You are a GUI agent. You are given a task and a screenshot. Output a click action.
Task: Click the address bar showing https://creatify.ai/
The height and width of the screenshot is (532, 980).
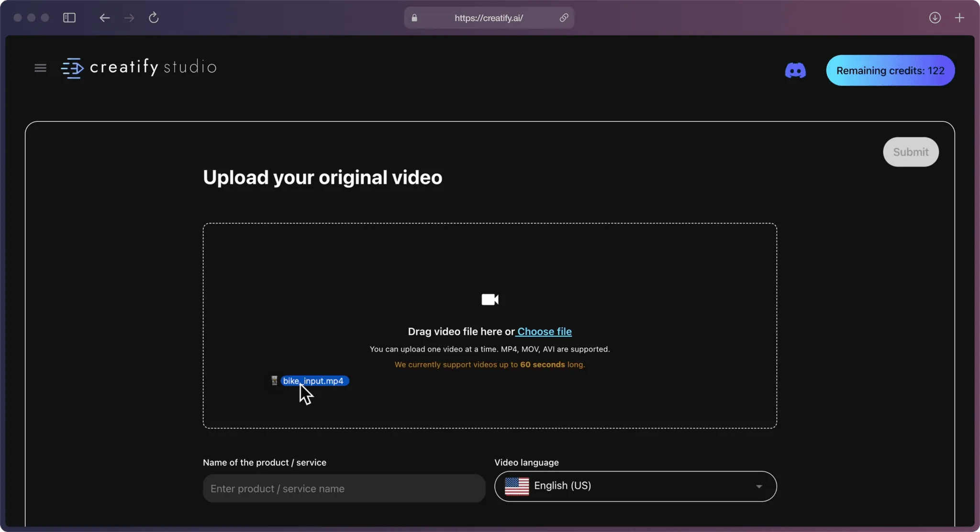tap(489, 18)
